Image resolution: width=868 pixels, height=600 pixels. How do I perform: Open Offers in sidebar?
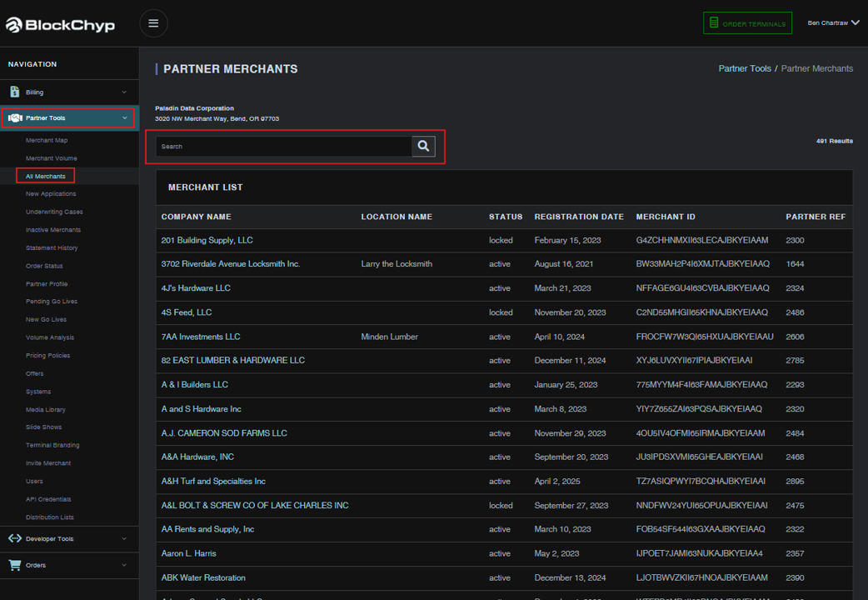tap(34, 373)
